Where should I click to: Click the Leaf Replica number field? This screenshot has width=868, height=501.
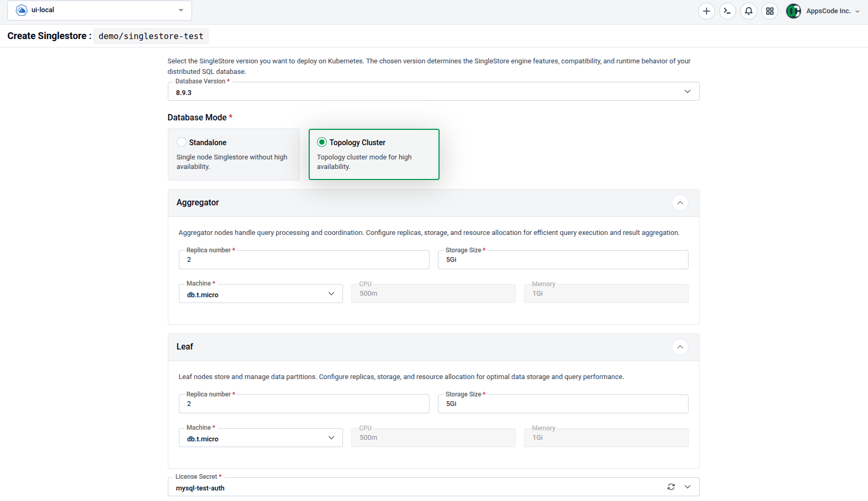304,404
